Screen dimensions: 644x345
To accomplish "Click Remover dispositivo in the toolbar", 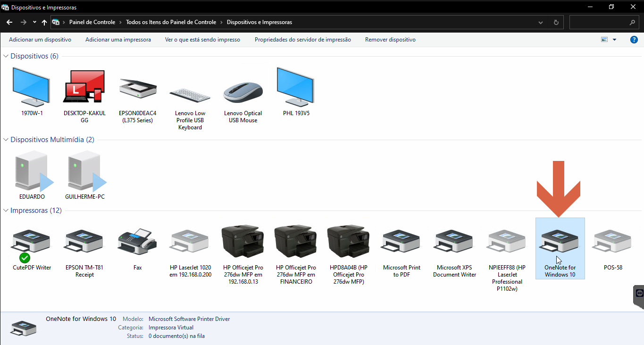I will click(x=390, y=40).
